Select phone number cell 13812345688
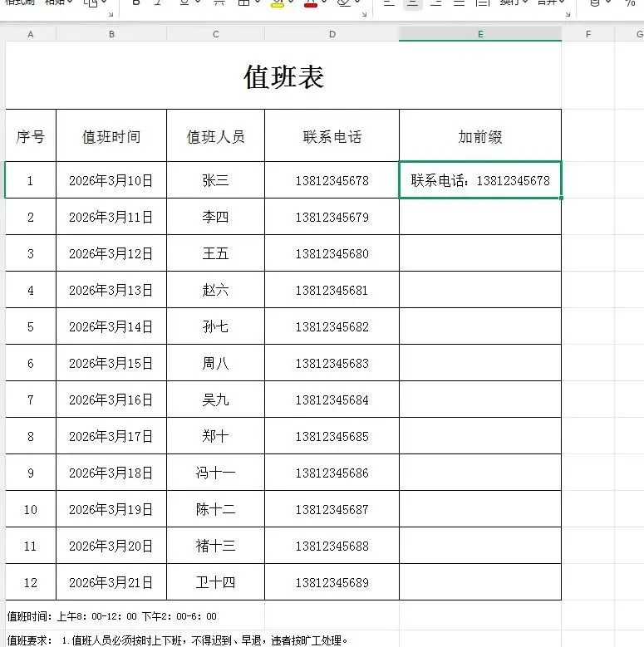Viewport: 644px width, 647px height. pyautogui.click(x=332, y=546)
